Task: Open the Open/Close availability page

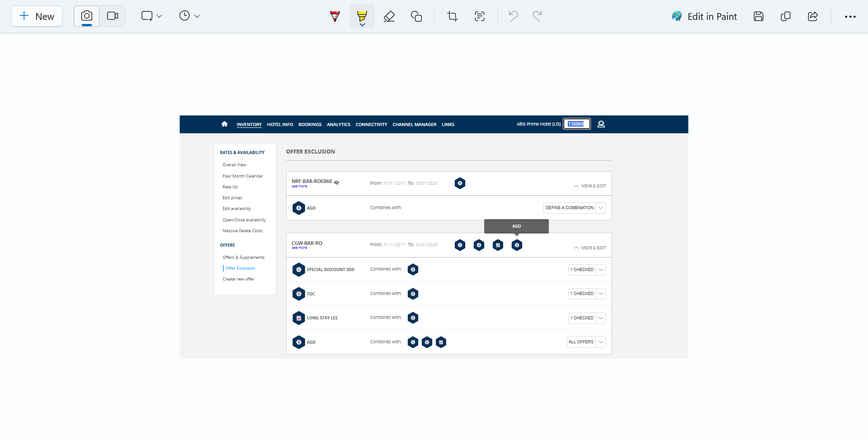Action: pos(244,220)
